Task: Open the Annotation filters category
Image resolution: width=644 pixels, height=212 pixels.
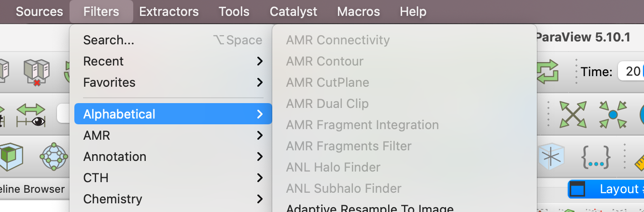Action: pyautogui.click(x=173, y=157)
